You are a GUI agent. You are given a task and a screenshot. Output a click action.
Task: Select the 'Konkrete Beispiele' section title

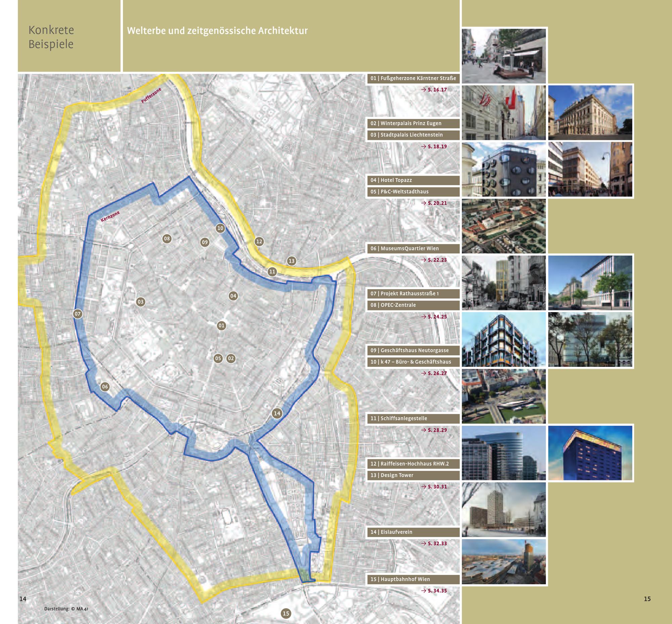[51, 37]
